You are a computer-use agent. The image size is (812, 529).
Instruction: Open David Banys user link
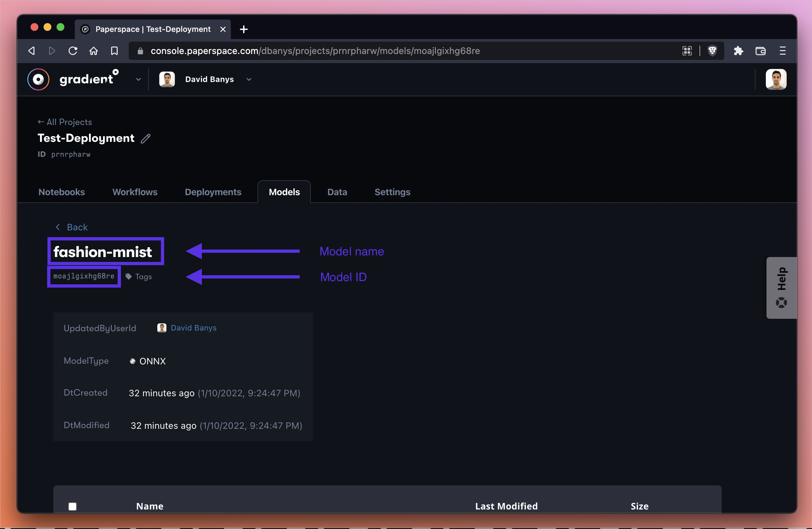[193, 328]
